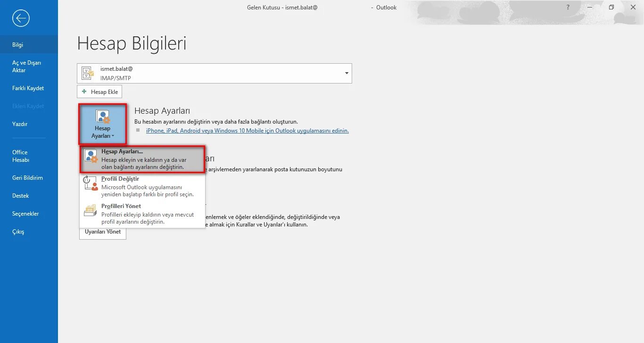Viewport: 644px width, 343px height.
Task: Open Geri Bildirim page
Action: [29, 178]
